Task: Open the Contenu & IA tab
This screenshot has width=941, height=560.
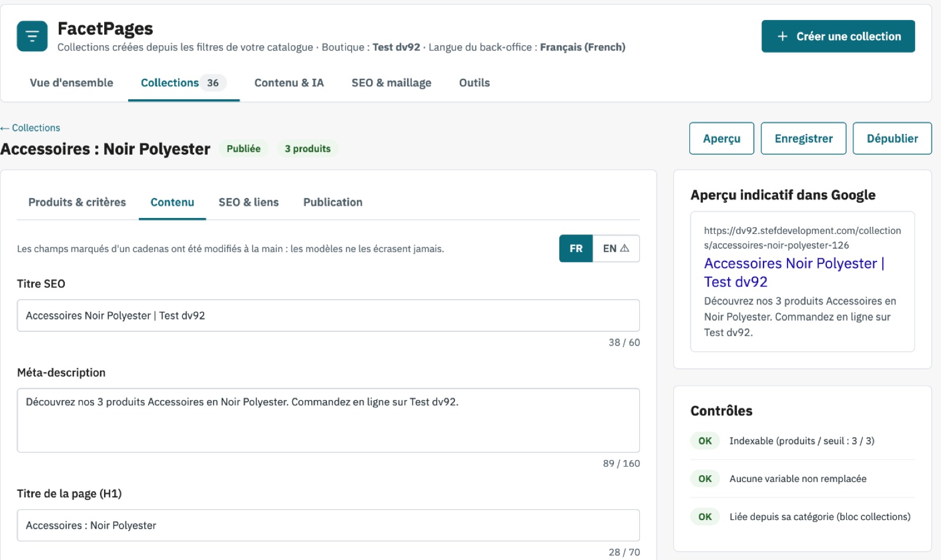Action: pyautogui.click(x=289, y=83)
